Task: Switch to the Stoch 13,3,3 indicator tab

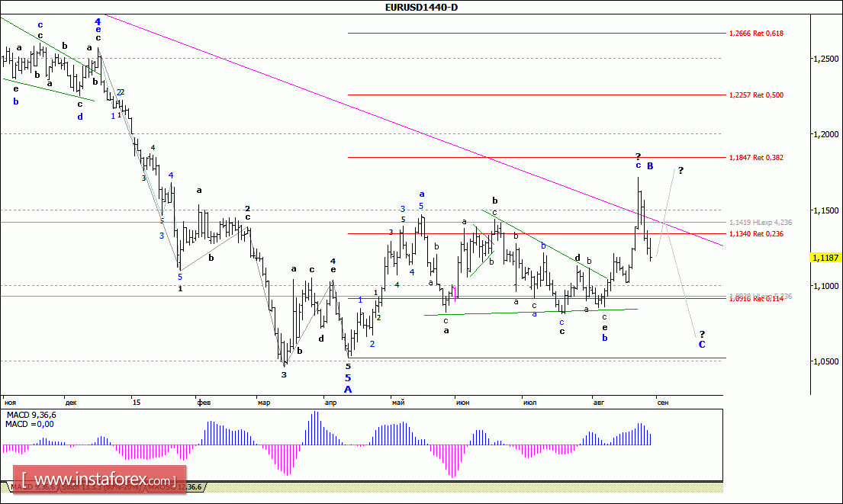Action: click(102, 486)
